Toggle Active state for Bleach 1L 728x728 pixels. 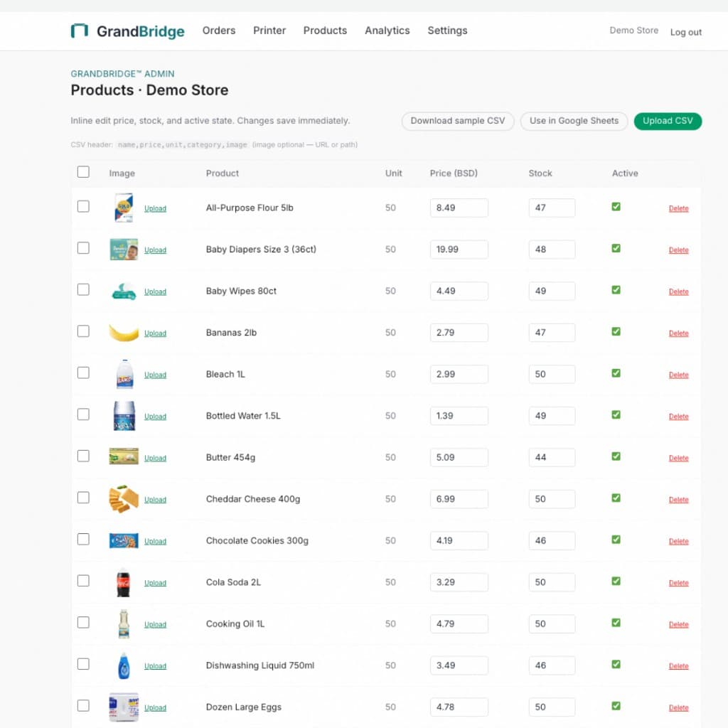click(615, 373)
